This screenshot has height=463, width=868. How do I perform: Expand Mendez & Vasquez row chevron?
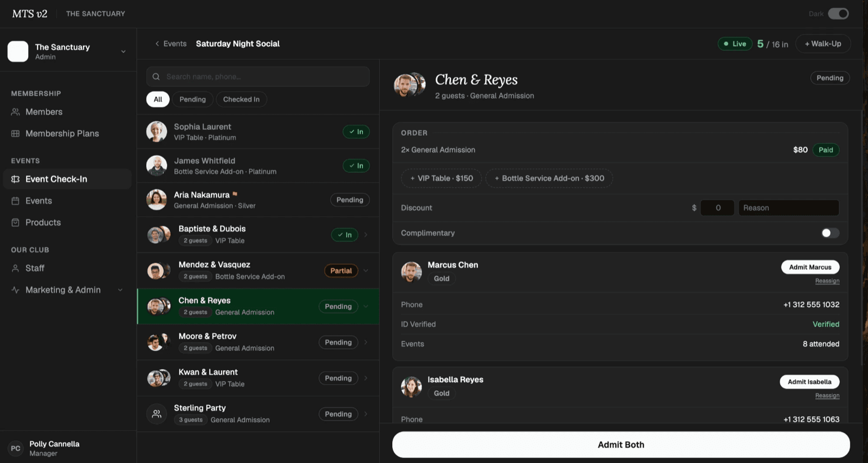[x=366, y=270]
